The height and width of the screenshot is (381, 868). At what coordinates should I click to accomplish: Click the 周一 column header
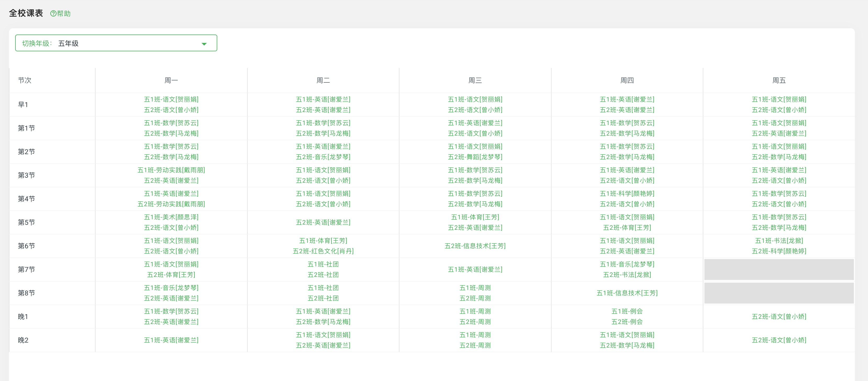(171, 80)
